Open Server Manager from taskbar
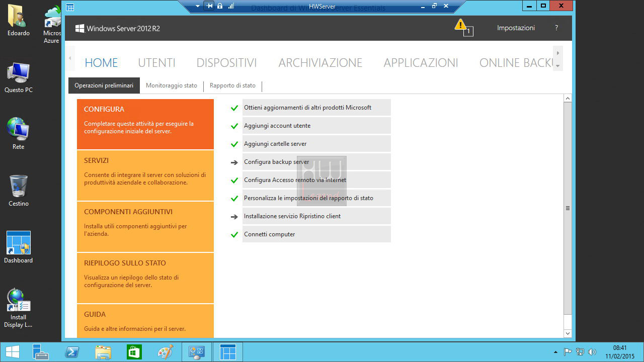 click(x=40, y=352)
